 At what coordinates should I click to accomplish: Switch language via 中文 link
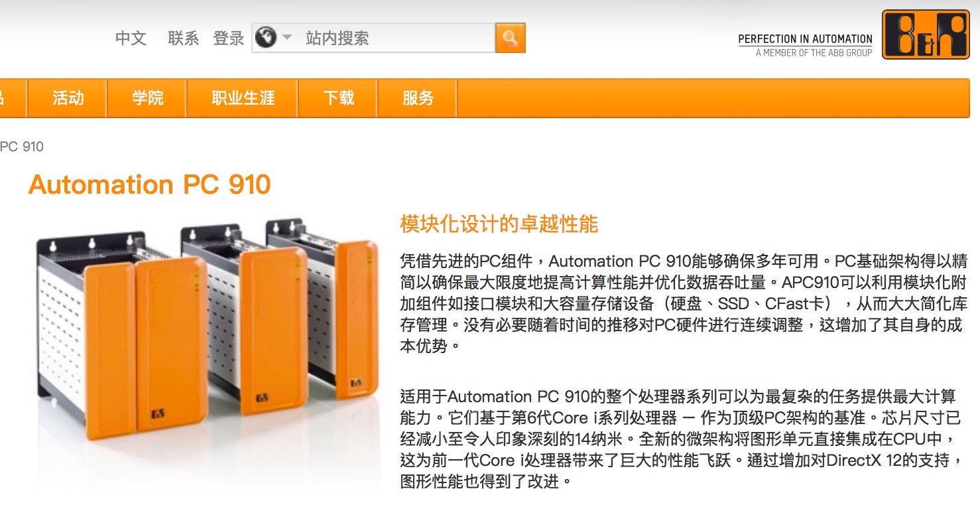click(131, 38)
